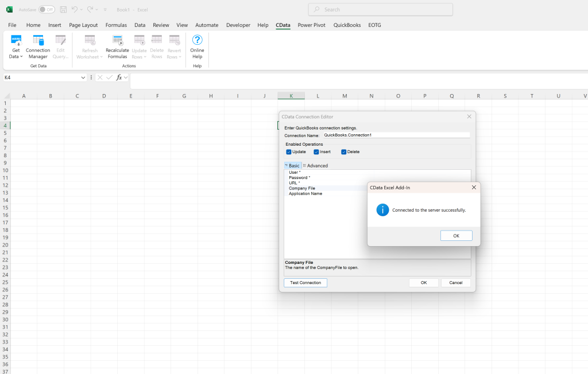Click the Test Connection button
Screen dimensions: 588x374
pos(305,283)
